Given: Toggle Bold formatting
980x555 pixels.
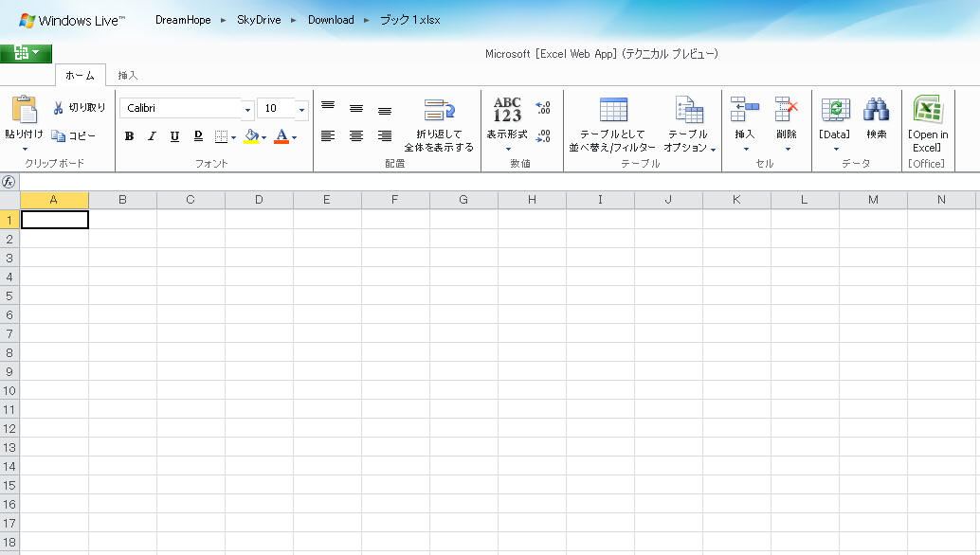Looking at the screenshot, I should coord(129,136).
